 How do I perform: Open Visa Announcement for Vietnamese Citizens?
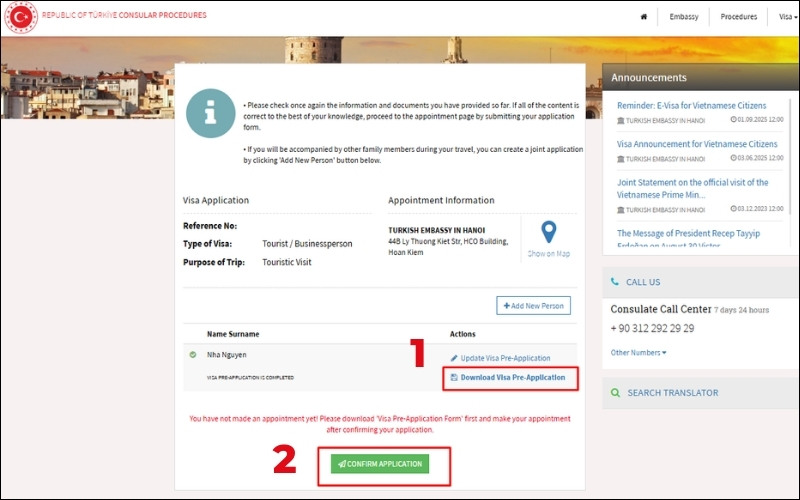coord(696,144)
